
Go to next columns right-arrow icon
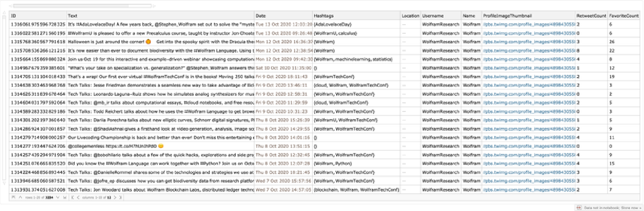[x=114, y=197]
